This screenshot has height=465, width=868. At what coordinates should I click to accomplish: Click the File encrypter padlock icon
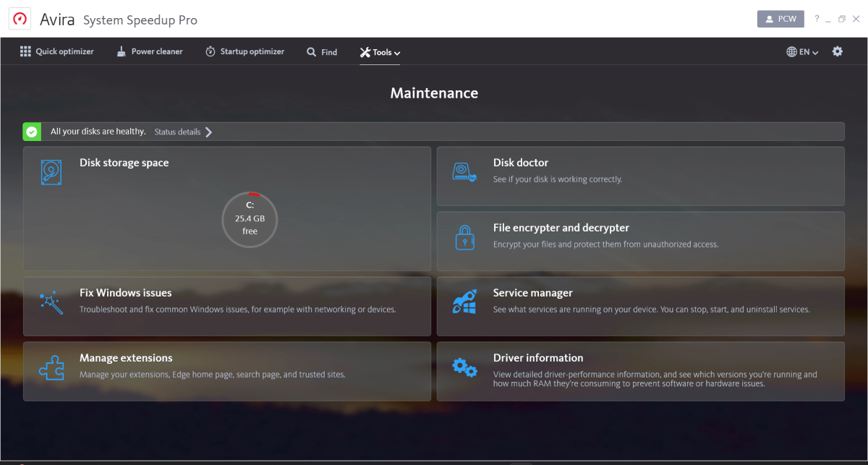(464, 237)
